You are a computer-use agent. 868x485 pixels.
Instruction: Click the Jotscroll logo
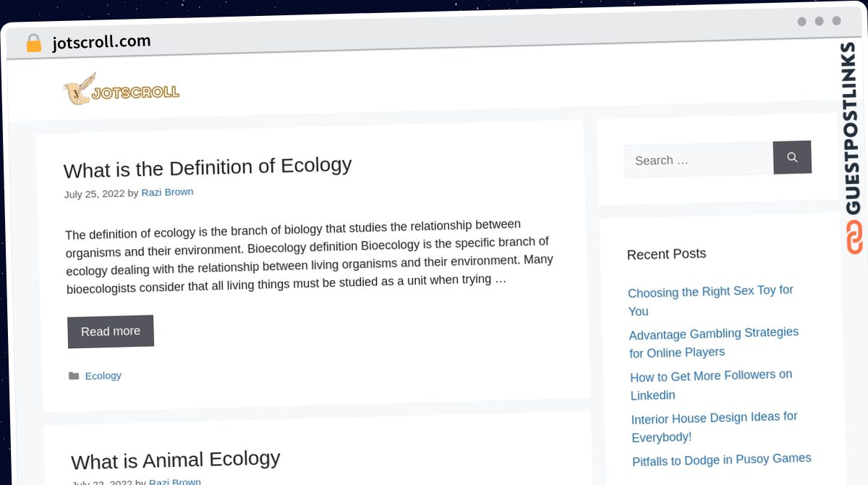click(121, 89)
